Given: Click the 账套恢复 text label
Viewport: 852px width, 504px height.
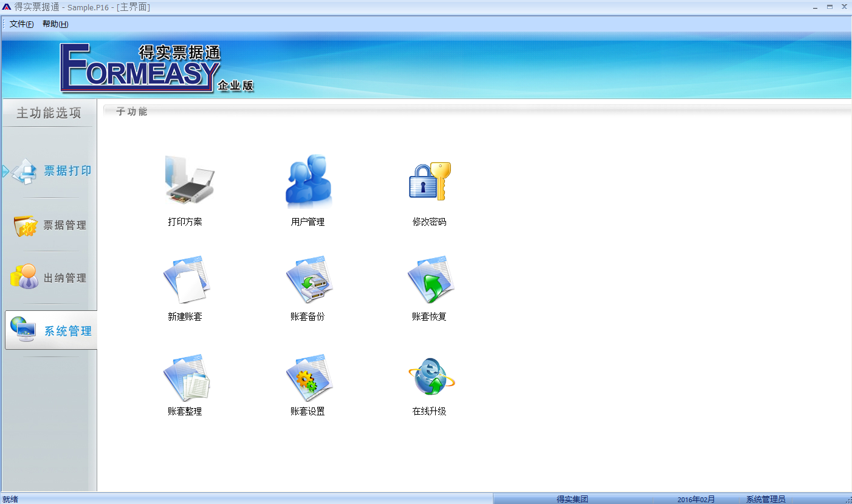Looking at the screenshot, I should click(x=430, y=317).
